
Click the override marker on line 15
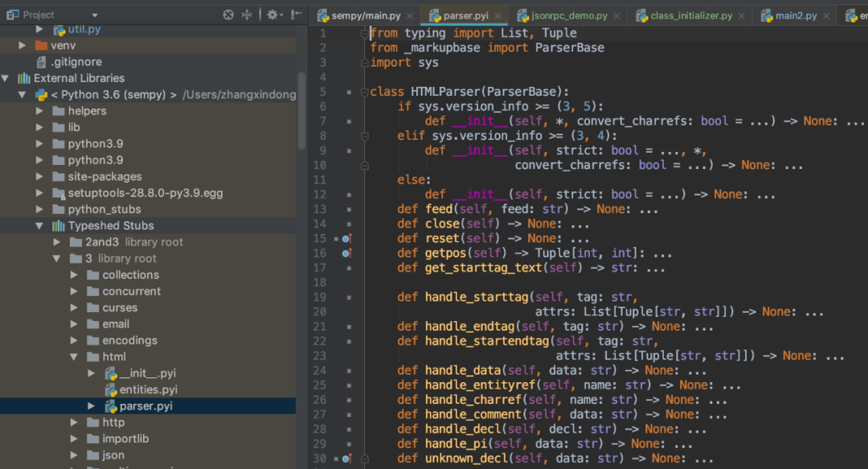coord(346,239)
